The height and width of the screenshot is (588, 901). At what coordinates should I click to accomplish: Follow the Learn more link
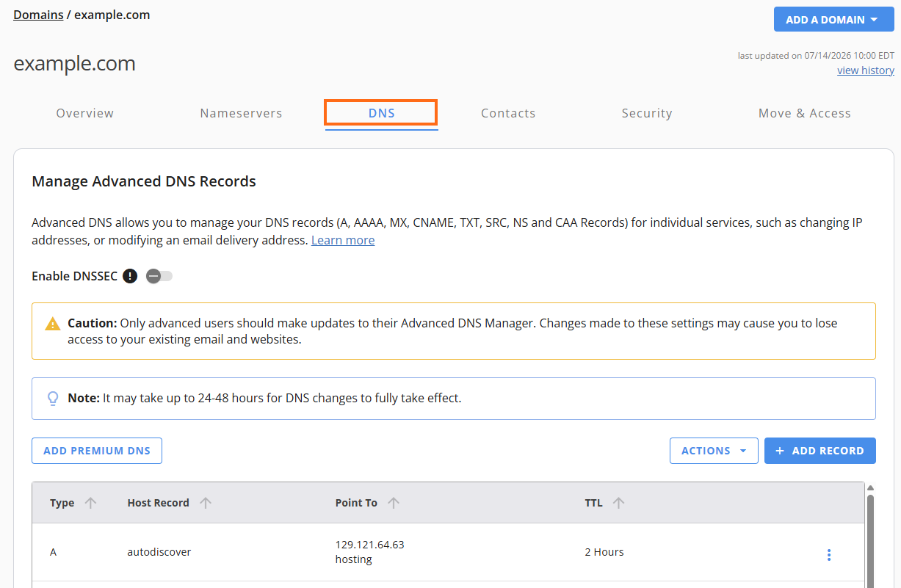point(343,240)
